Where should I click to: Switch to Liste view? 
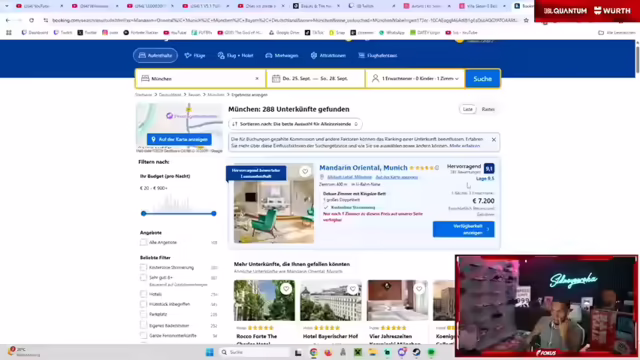click(x=468, y=109)
